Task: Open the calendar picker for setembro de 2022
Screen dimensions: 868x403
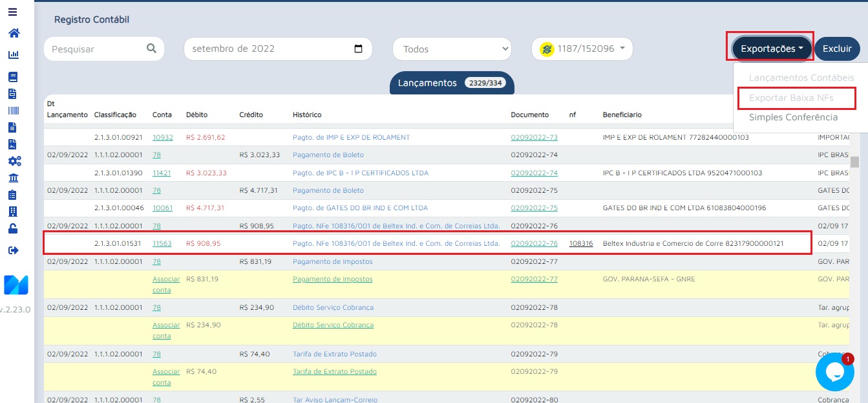Action: pos(359,49)
